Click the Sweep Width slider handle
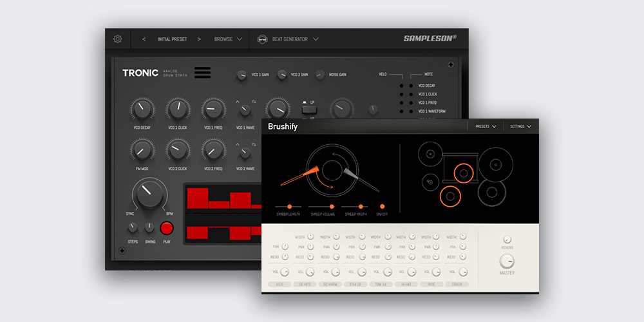 [x=361, y=207]
